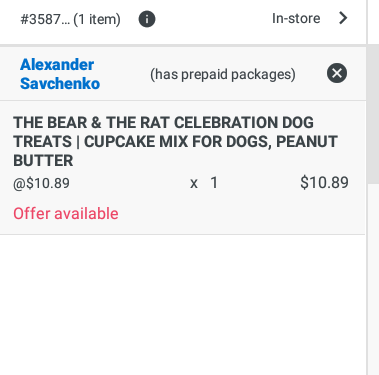Expand order details with right chevron

click(x=343, y=18)
